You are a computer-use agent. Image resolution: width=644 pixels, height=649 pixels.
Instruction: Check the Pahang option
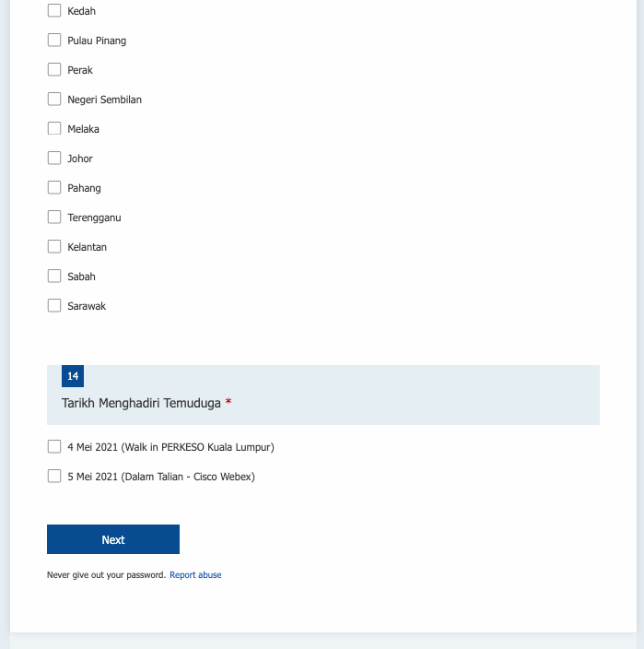54,188
